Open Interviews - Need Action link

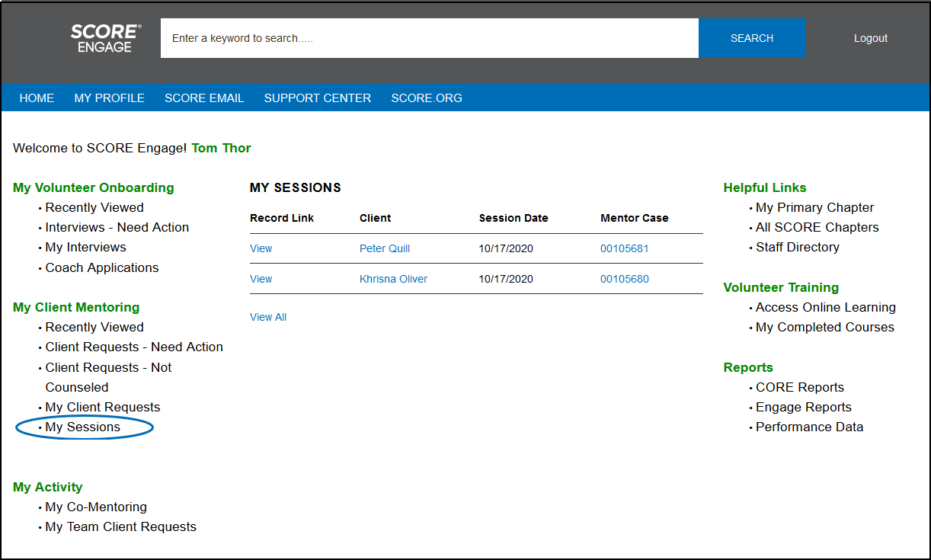tap(117, 227)
